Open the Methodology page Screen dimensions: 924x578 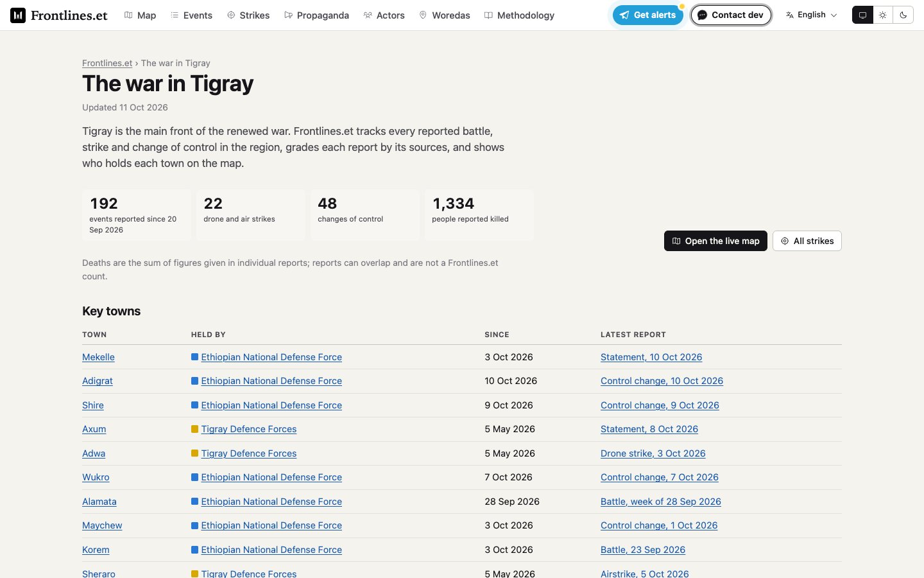pos(519,15)
